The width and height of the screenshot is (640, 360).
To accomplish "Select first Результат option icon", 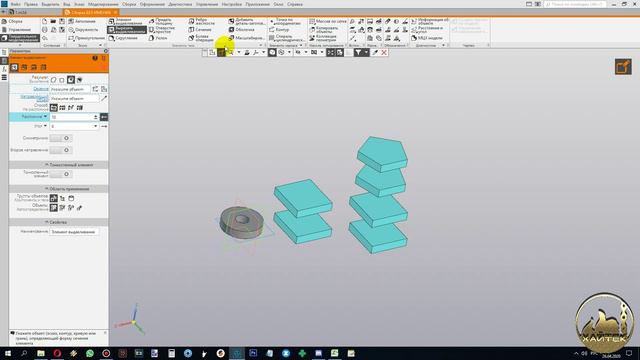I will tap(53, 80).
